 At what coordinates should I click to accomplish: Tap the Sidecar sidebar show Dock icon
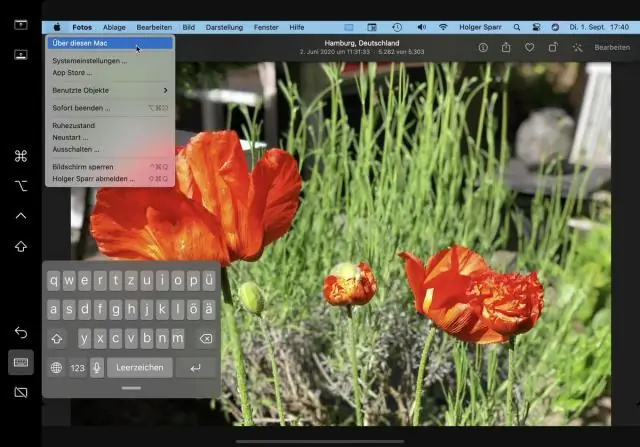pyautogui.click(x=21, y=54)
